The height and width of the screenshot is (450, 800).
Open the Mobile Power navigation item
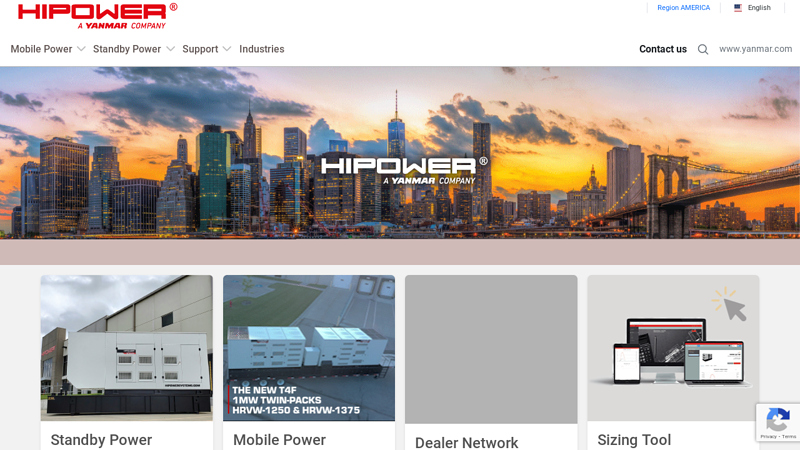pos(41,49)
